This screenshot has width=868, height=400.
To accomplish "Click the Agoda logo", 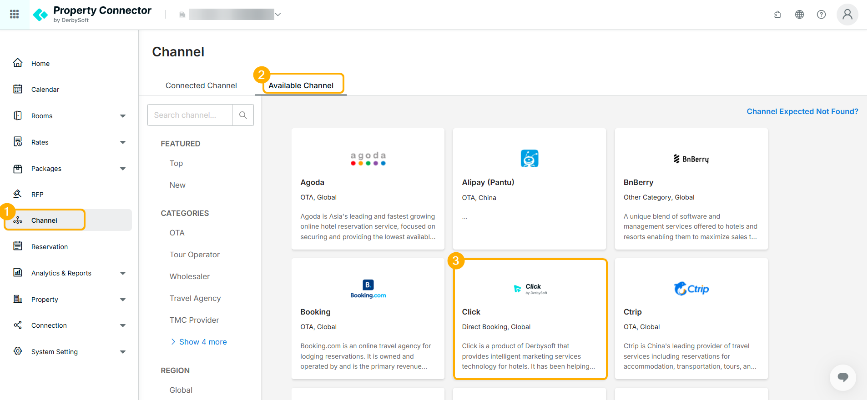I will tap(368, 159).
